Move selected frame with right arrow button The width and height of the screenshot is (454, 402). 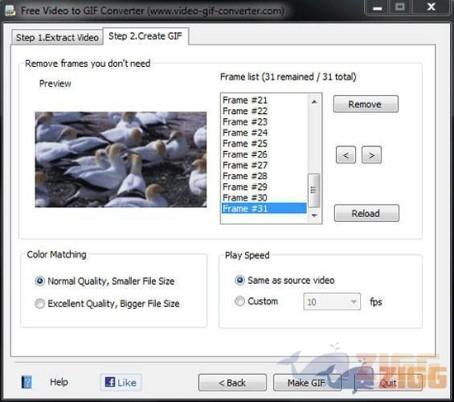372,155
